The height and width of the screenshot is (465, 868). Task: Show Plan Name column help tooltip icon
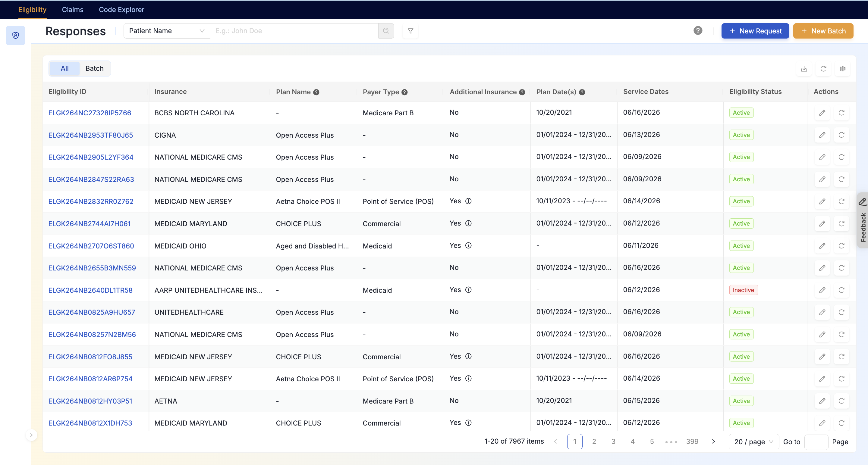pos(316,92)
